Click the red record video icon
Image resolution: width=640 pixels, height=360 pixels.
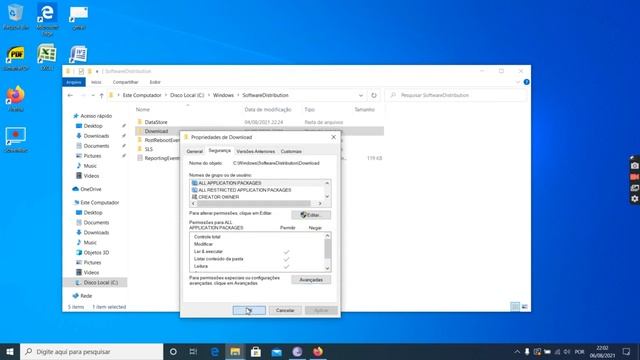(634, 177)
